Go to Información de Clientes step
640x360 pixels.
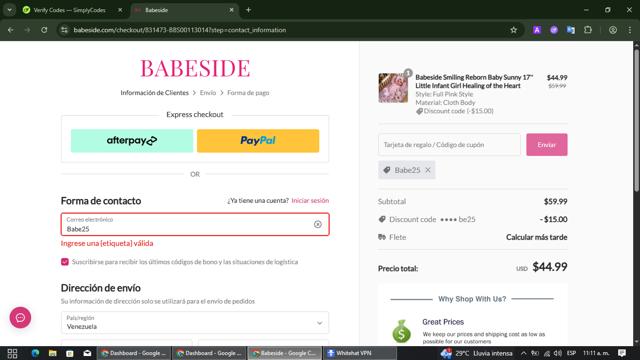[x=154, y=93]
